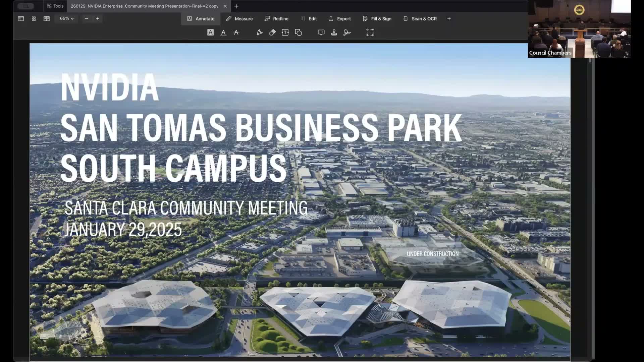
Task: Select the strikethrough text tool
Action: 236,33
